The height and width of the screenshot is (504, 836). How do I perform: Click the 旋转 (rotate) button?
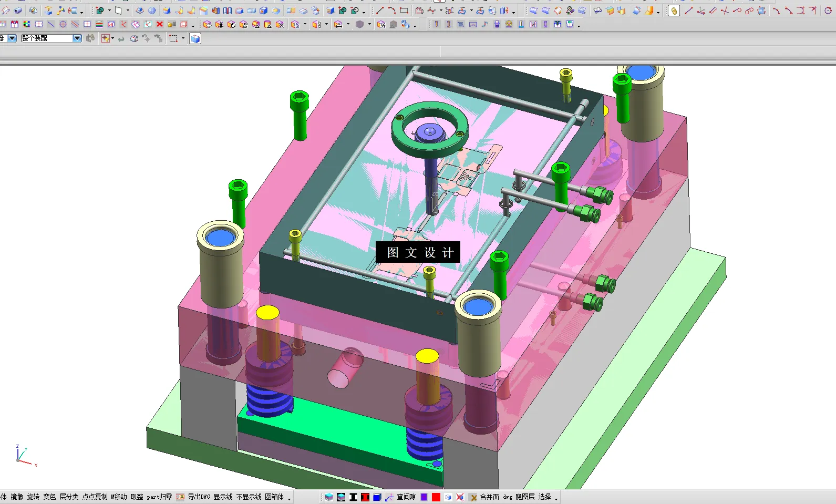[33, 497]
